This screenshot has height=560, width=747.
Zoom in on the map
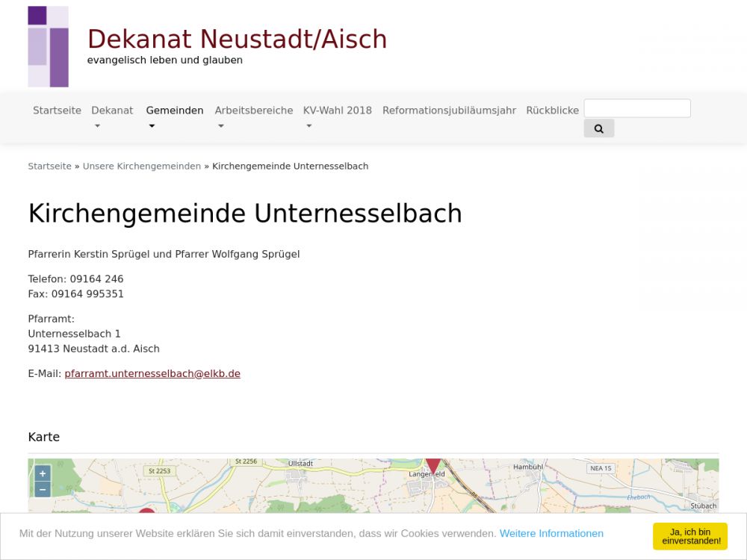pos(43,473)
